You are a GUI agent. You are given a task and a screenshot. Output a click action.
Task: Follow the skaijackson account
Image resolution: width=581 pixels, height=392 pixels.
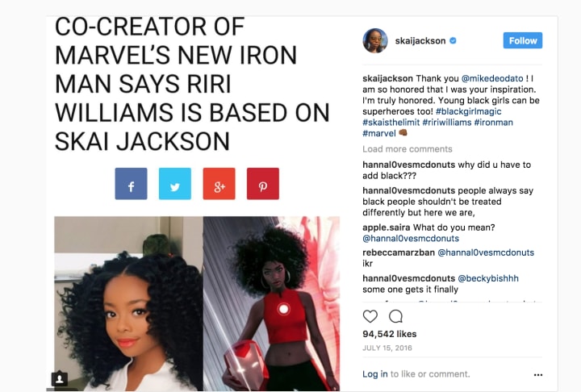tap(522, 40)
